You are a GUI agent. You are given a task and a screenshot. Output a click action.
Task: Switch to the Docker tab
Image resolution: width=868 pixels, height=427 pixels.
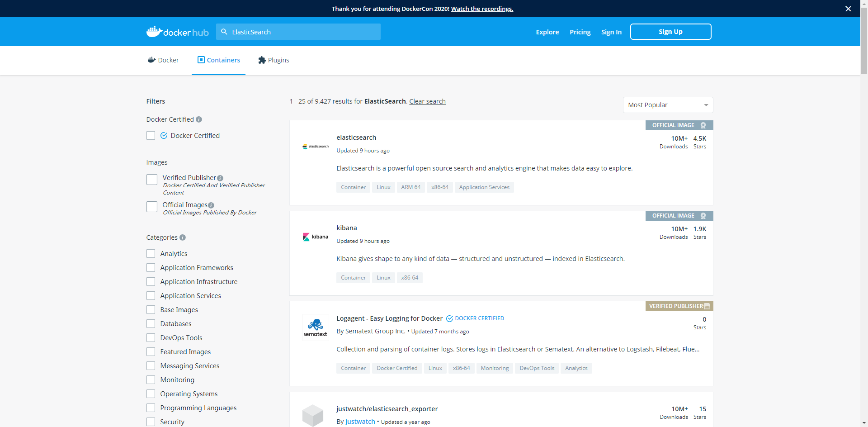point(163,60)
